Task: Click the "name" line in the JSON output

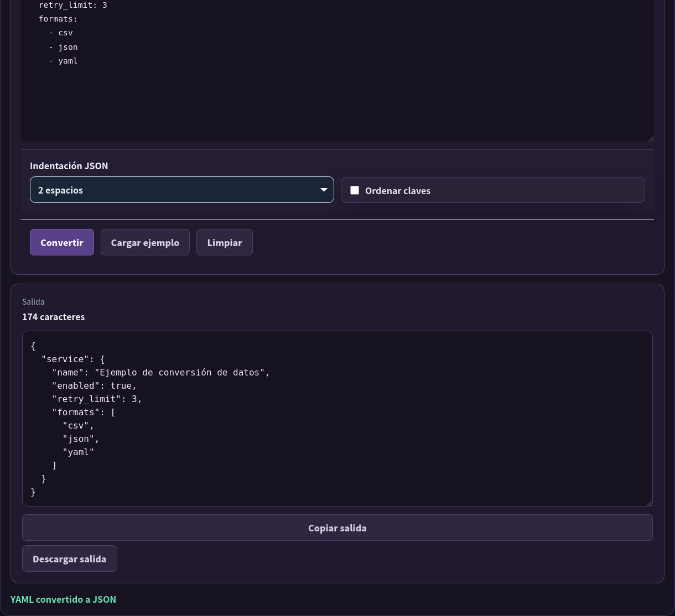Action: [x=161, y=372]
